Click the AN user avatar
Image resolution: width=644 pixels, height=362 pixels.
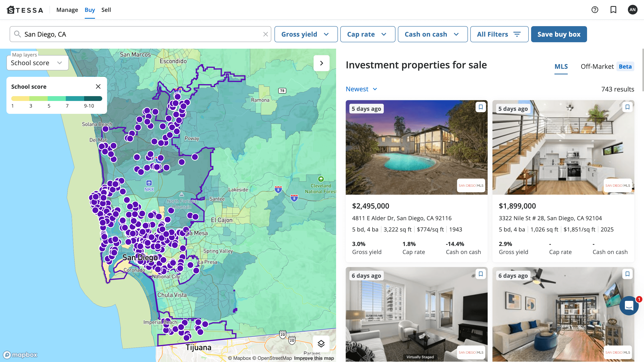(x=633, y=10)
